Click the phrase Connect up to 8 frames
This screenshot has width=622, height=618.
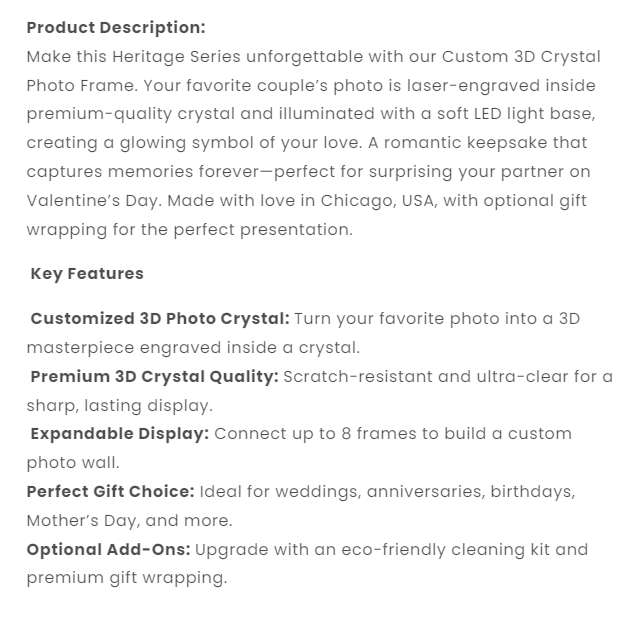click(x=311, y=434)
